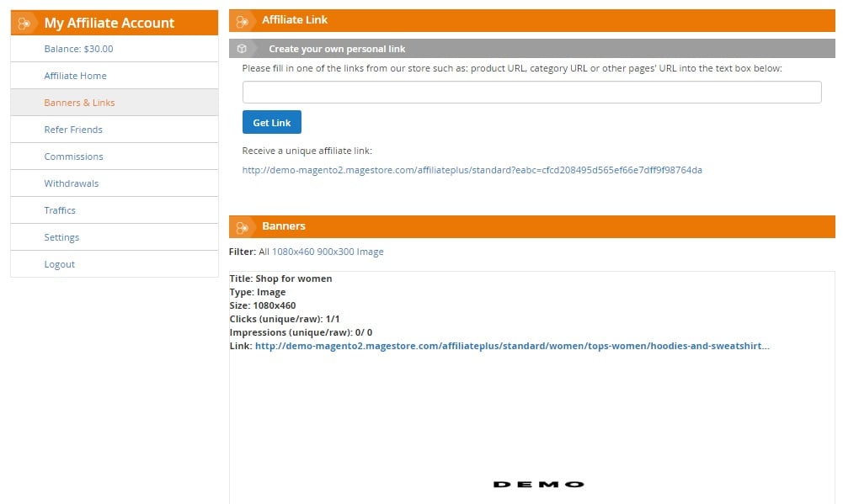
Task: Click the Banners section header icon
Action: point(242,227)
